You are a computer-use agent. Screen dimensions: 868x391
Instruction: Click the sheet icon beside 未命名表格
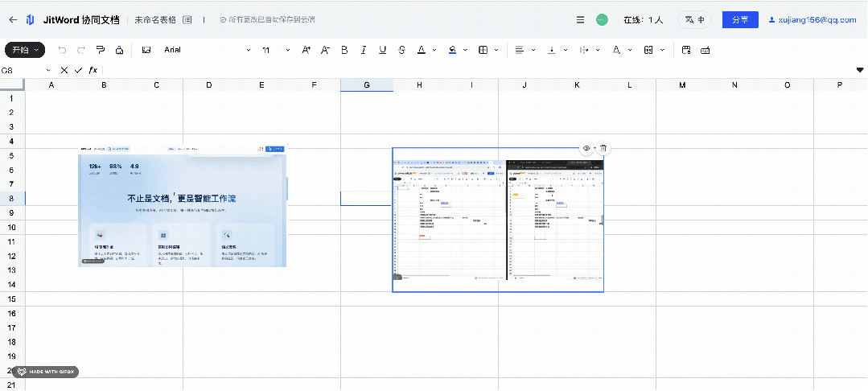point(187,20)
